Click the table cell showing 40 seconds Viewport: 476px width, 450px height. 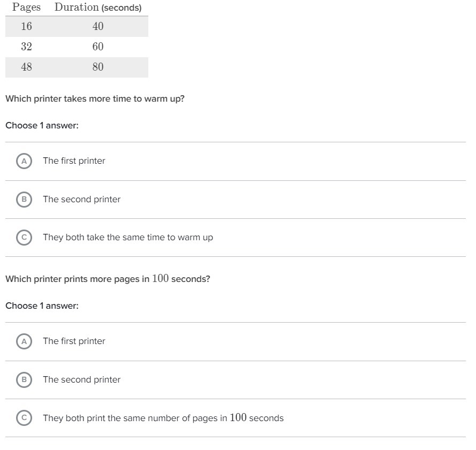(x=98, y=26)
